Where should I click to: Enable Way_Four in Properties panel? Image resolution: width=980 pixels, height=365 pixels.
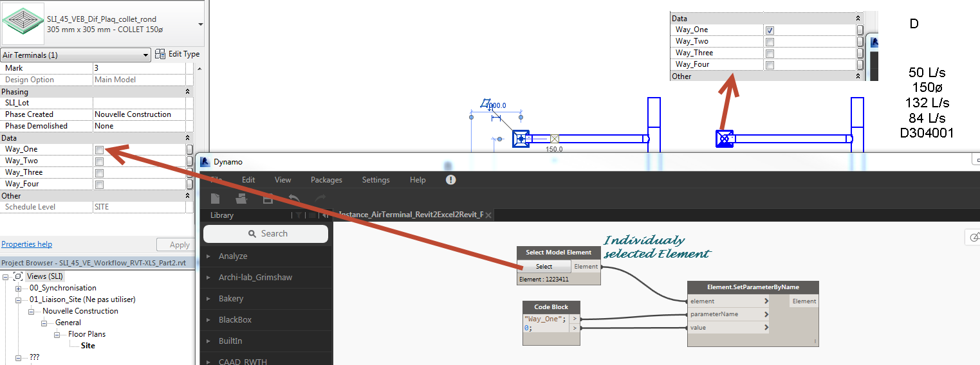pos(99,184)
